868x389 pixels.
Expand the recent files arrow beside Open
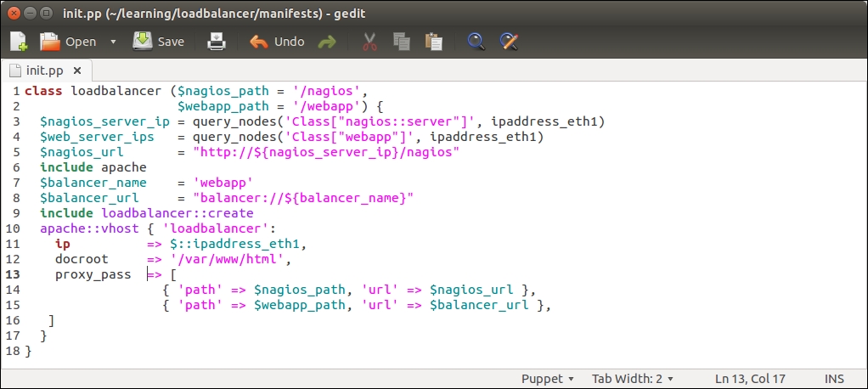click(113, 42)
